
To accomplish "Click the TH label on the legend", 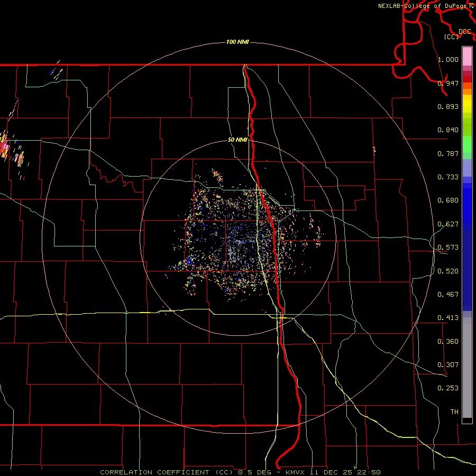I will coord(454,412).
